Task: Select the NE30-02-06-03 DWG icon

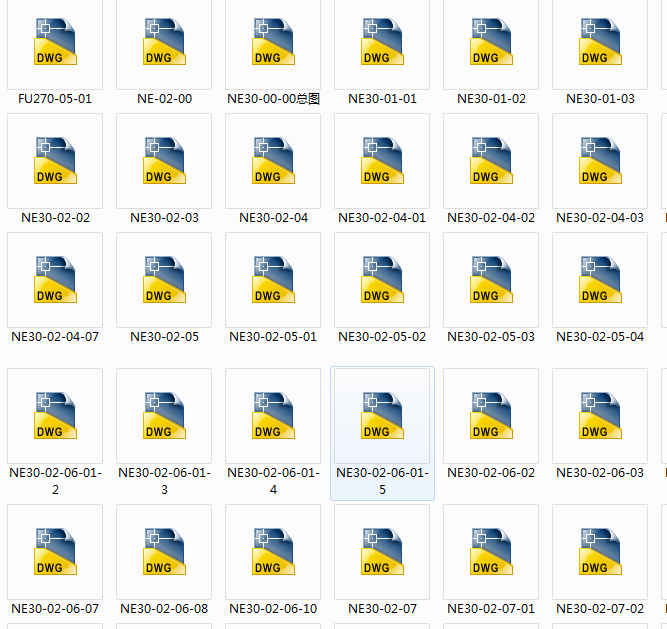Action: [x=600, y=416]
